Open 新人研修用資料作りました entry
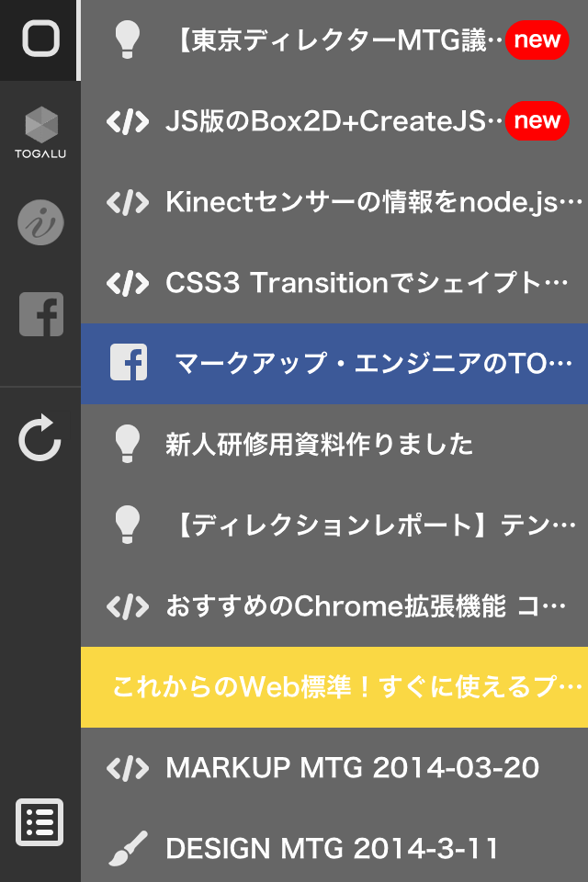 (x=334, y=445)
